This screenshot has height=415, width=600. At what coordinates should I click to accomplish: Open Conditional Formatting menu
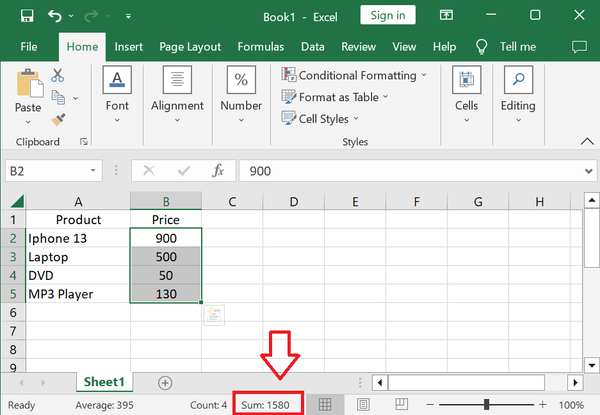(354, 75)
